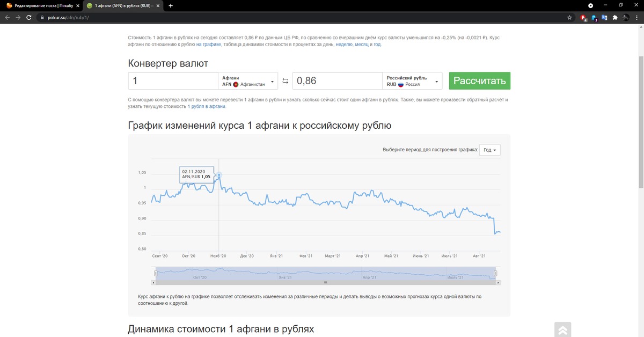644x337 pixels.
Task: Reload the current page
Action: [28, 17]
